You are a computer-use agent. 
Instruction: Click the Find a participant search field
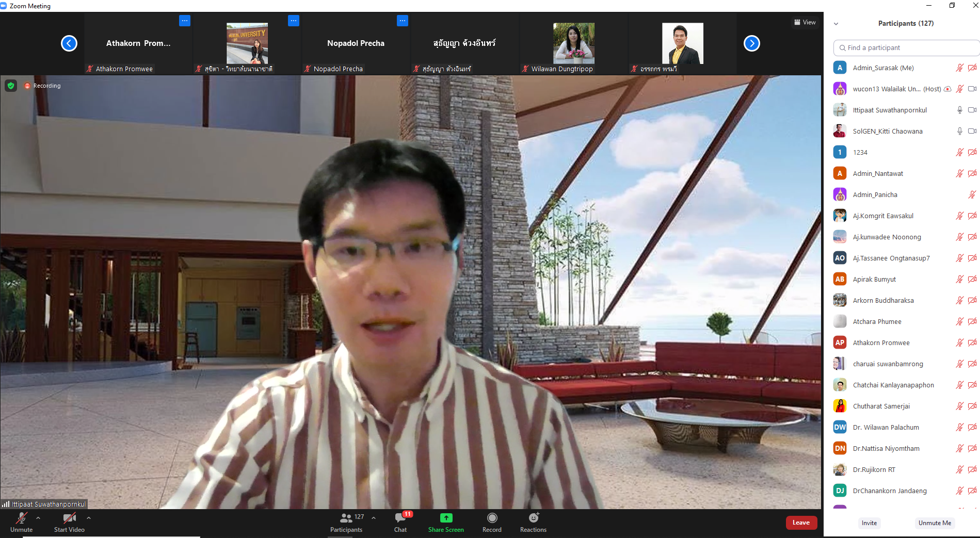pos(906,47)
